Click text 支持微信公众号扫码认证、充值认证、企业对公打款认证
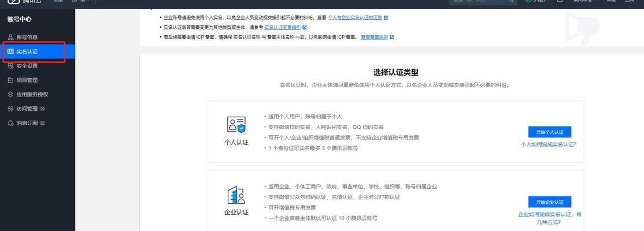644x231 pixels. tap(334, 197)
